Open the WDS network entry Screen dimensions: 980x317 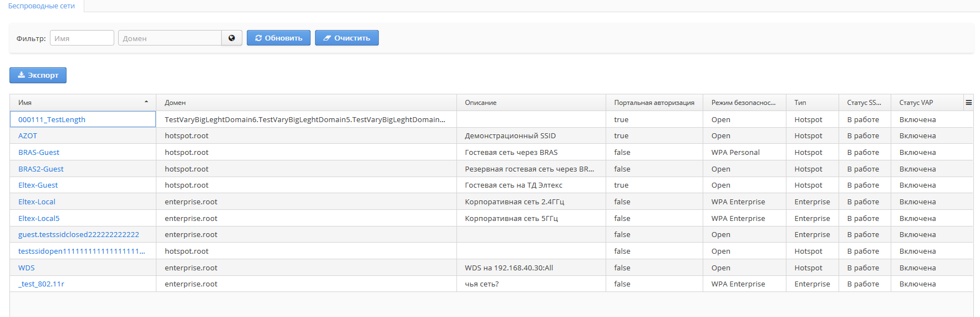(x=27, y=268)
